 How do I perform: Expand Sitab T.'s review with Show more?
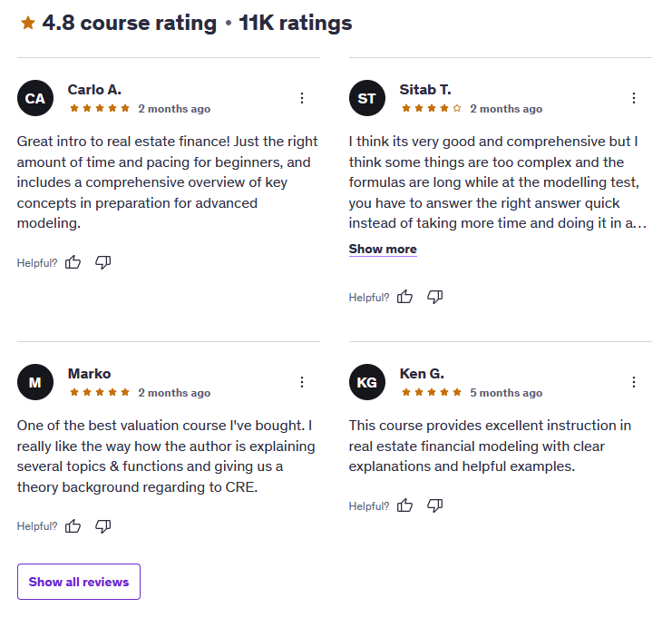click(383, 249)
